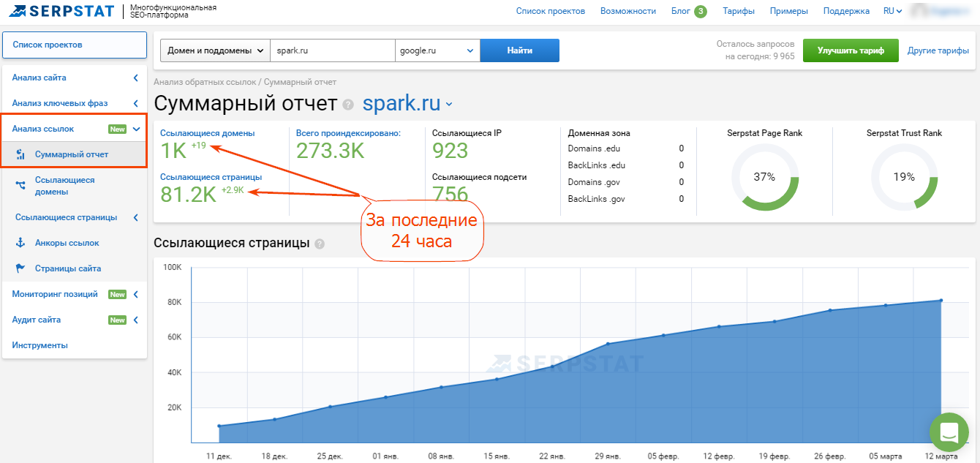Open the Ссылающиеся страницы metric link
The width and height of the screenshot is (980, 463).
(211, 176)
